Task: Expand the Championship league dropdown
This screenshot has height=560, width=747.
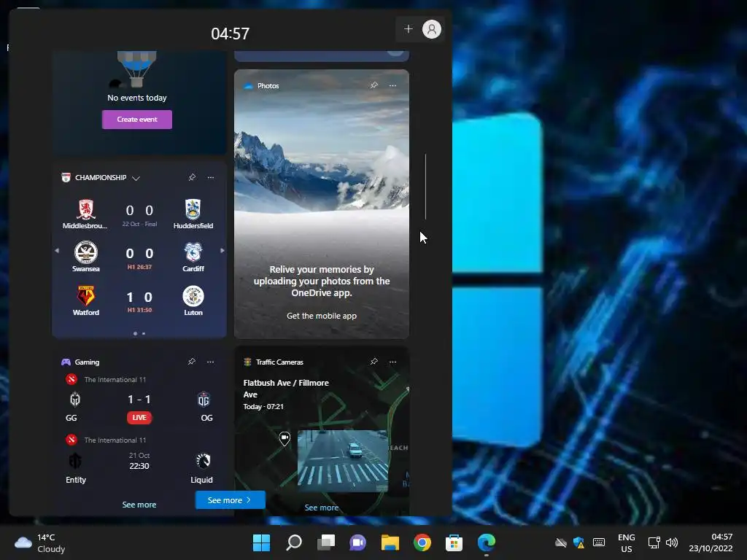Action: coord(136,178)
